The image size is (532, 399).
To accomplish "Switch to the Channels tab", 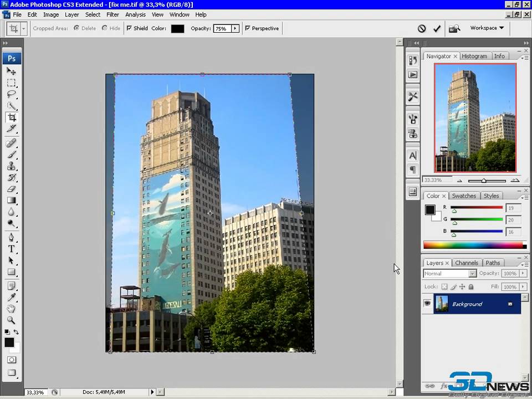I will 466,263.
